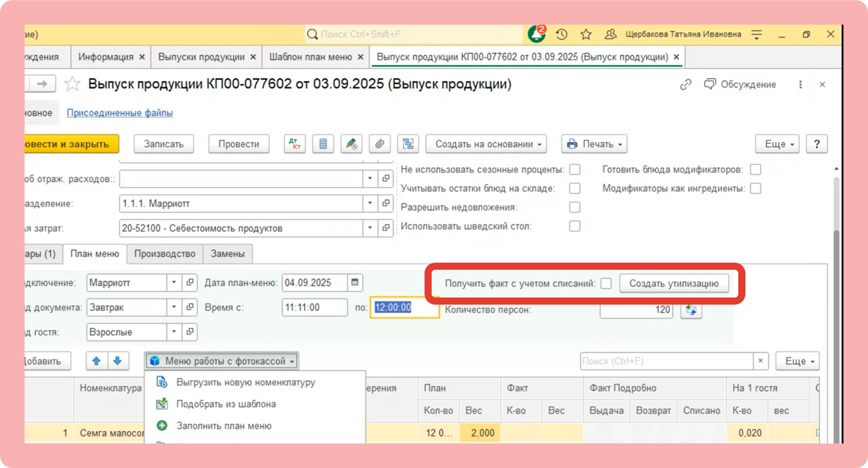Open the toolbar Еще menu next to help

click(x=777, y=144)
